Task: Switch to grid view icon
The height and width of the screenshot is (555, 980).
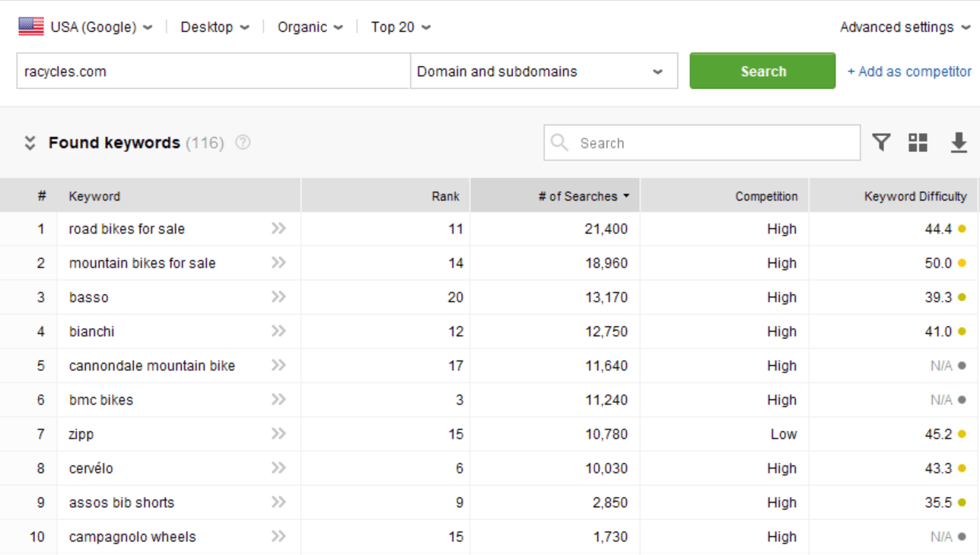Action: tap(918, 142)
